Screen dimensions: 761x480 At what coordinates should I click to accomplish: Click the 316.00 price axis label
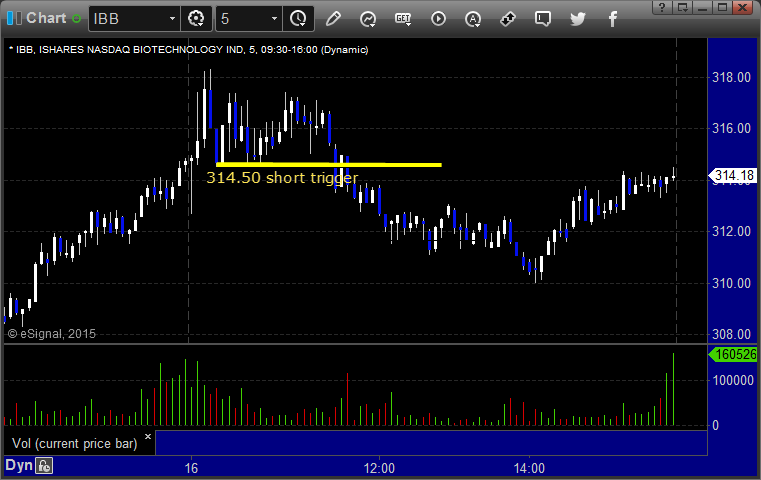(731, 128)
